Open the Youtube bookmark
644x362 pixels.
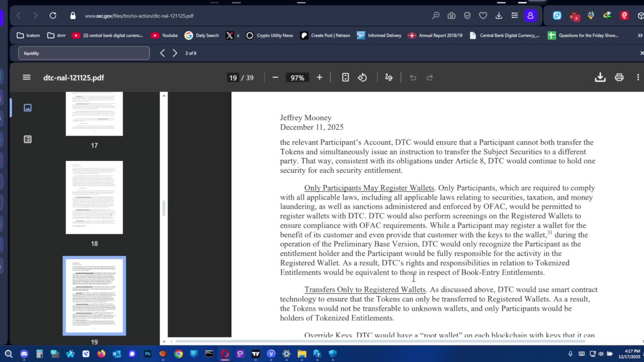(x=164, y=35)
